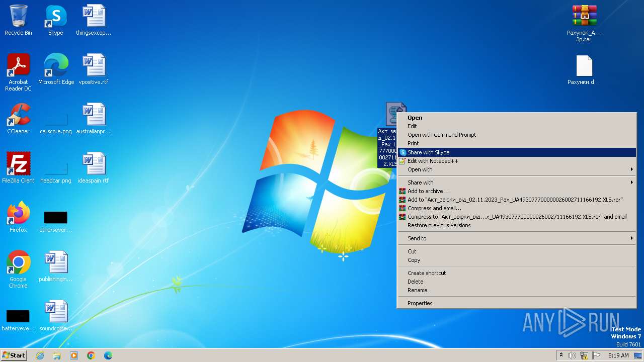Choose Rename from the context menu

516,290
